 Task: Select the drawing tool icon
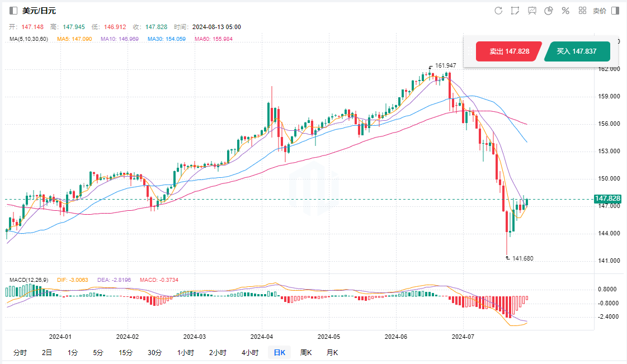click(x=515, y=11)
